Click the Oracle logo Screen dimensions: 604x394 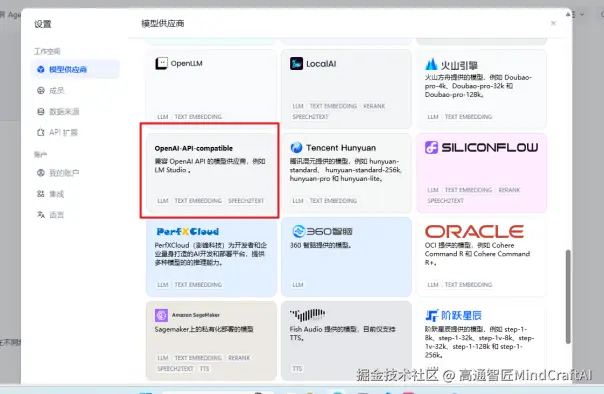474,231
